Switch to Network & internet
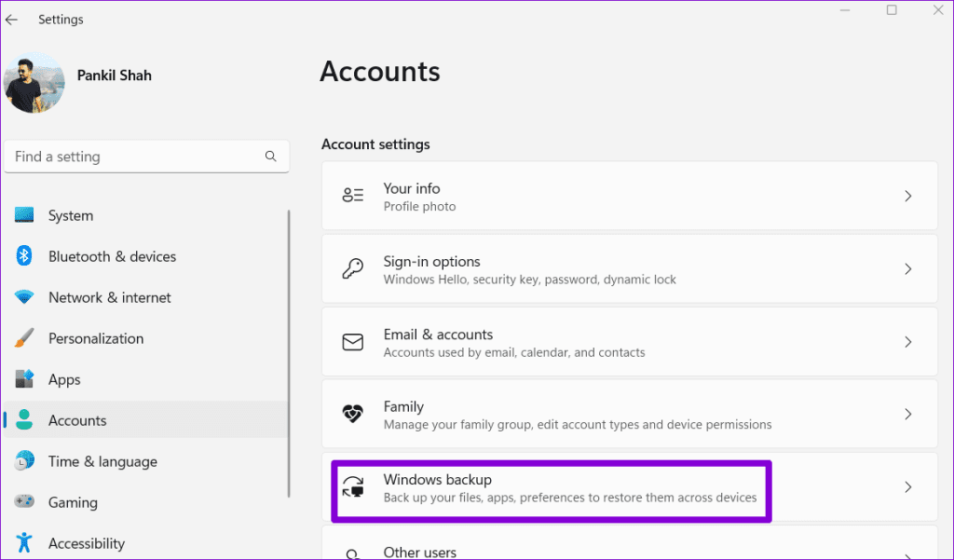This screenshot has width=954, height=560. click(110, 297)
